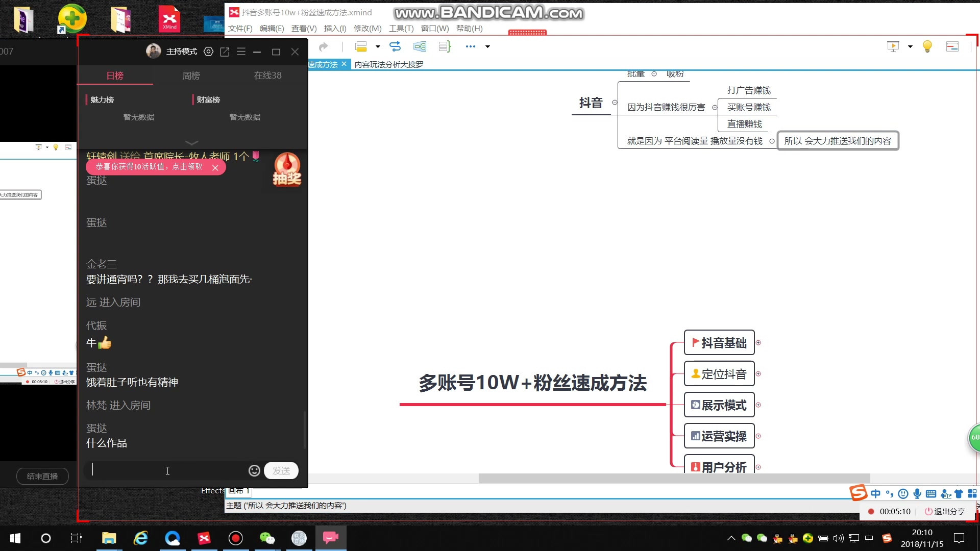
Task: Open the Windows notification center
Action: [x=959, y=538]
